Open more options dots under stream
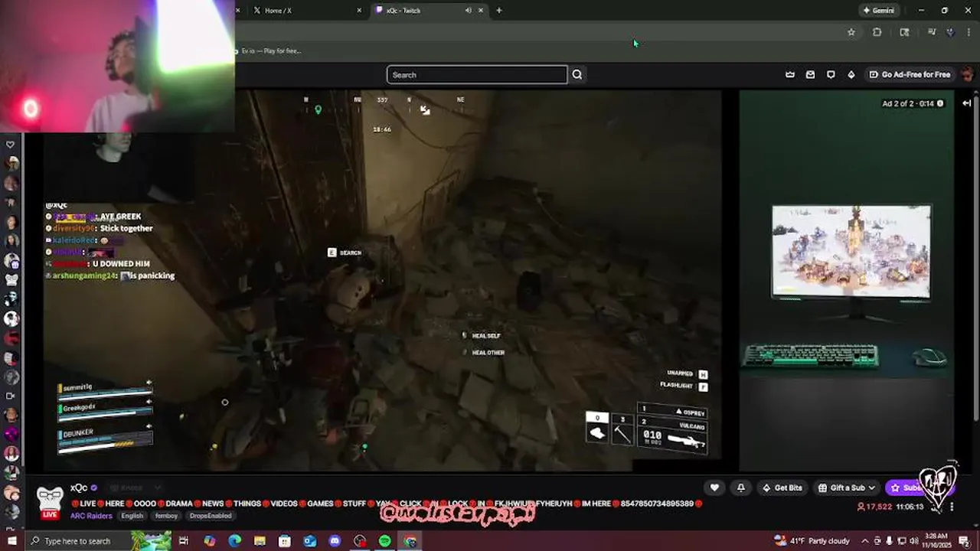This screenshot has width=980, height=551. 952,507
